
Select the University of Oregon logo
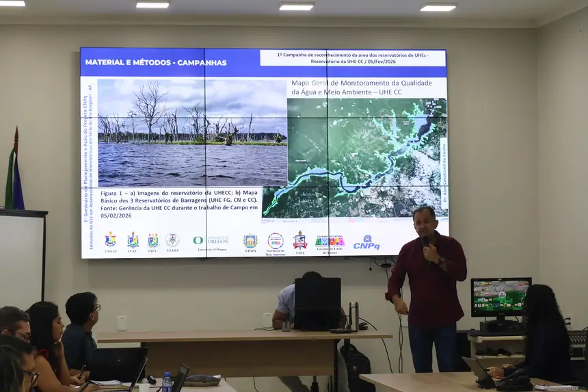click(x=211, y=241)
